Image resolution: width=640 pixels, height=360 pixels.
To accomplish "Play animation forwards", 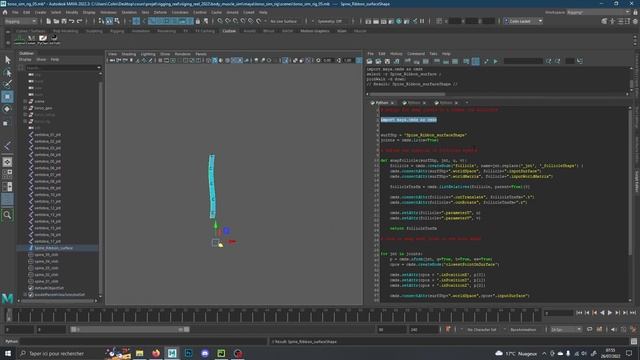I will [x=610, y=313].
